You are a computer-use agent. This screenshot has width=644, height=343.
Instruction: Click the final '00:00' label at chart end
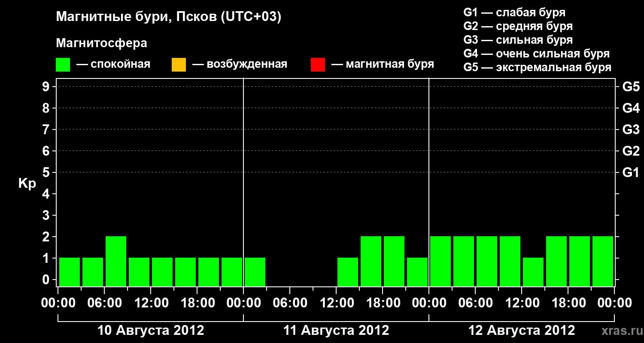click(614, 303)
